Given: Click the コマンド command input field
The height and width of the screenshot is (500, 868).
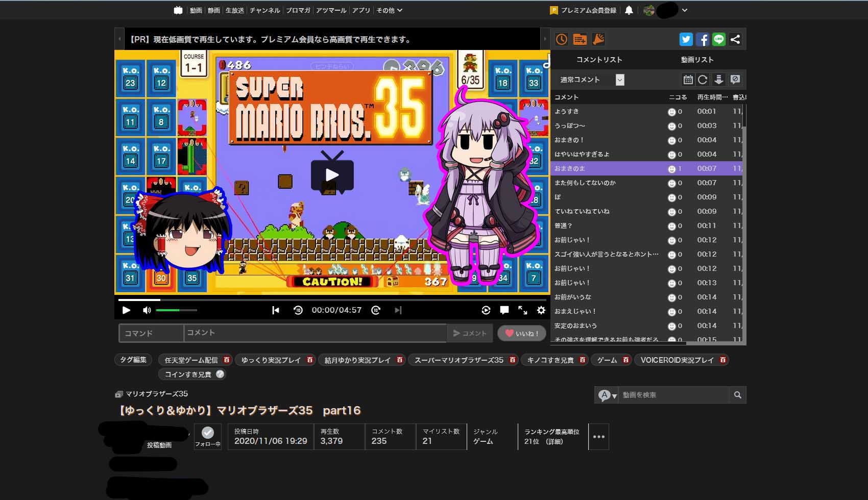Looking at the screenshot, I should (151, 333).
